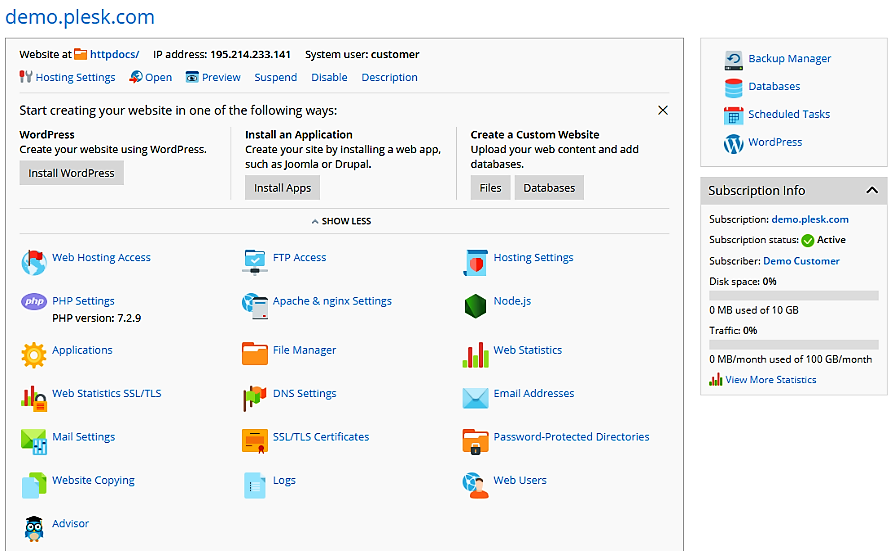Click the orange File Manager folder icon
This screenshot has width=895, height=551.
(255, 353)
